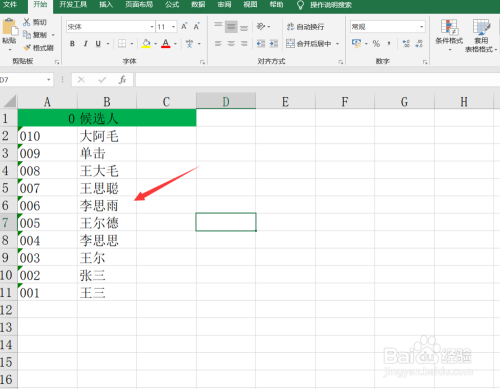The width and height of the screenshot is (500, 389).
Task: Click the Cut (剪切) scissors icon
Action: click(x=27, y=22)
